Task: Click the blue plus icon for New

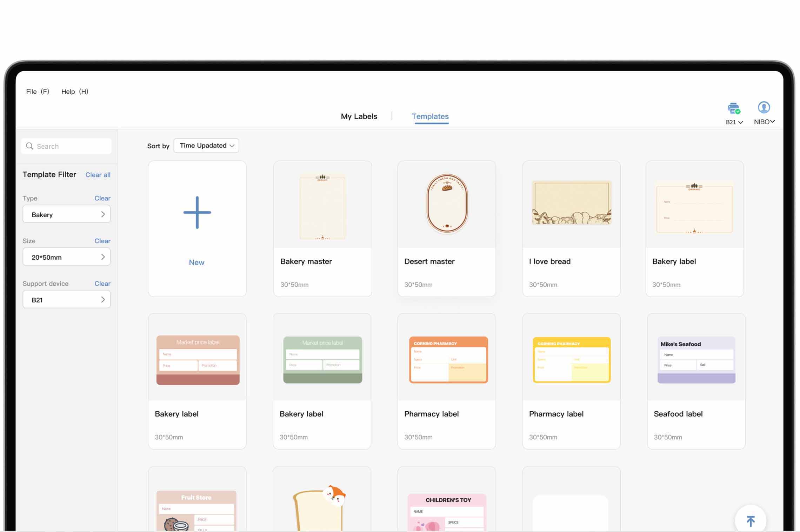Action: 197,212
